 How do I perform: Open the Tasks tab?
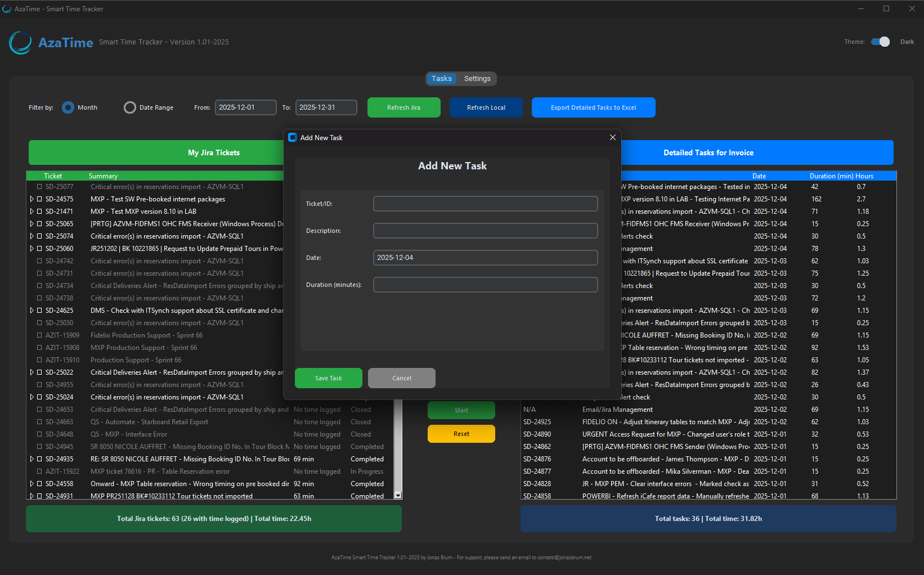tap(442, 79)
